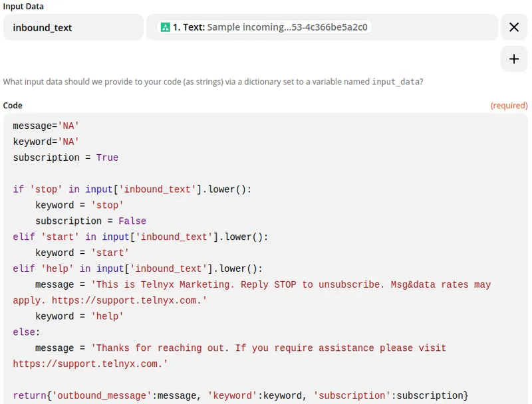Image resolution: width=532 pixels, height=404 pixels.
Task: Click the Input Data heading label
Action: click(x=22, y=6)
